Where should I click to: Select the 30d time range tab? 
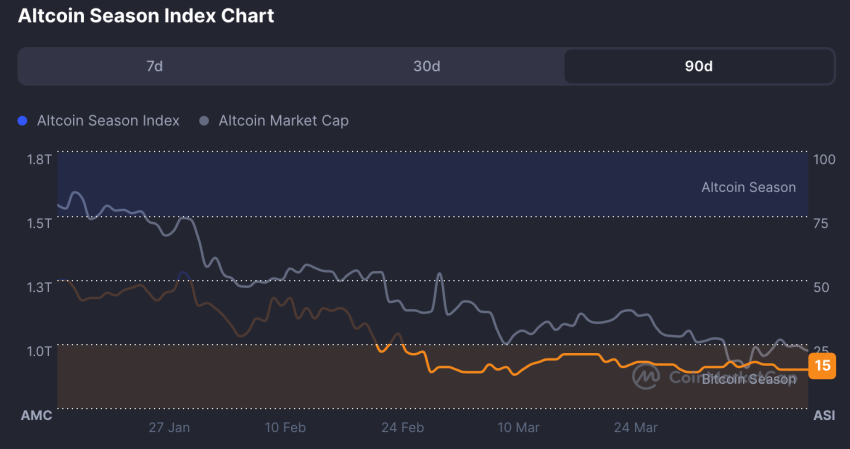coord(427,66)
